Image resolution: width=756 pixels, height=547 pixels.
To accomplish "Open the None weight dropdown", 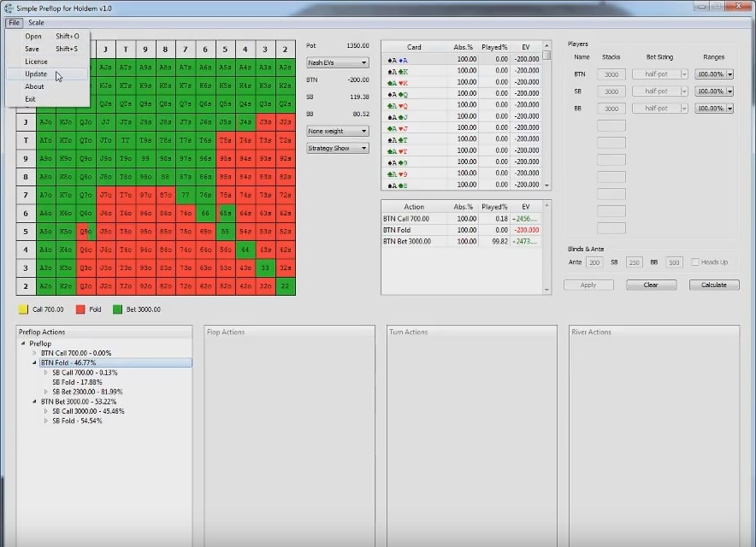I will click(337, 131).
